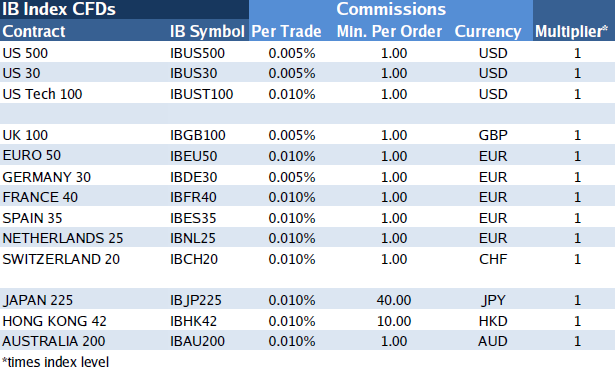Click the GERMANY 30 contract cell
The width and height of the screenshot is (615, 370).
point(47,177)
